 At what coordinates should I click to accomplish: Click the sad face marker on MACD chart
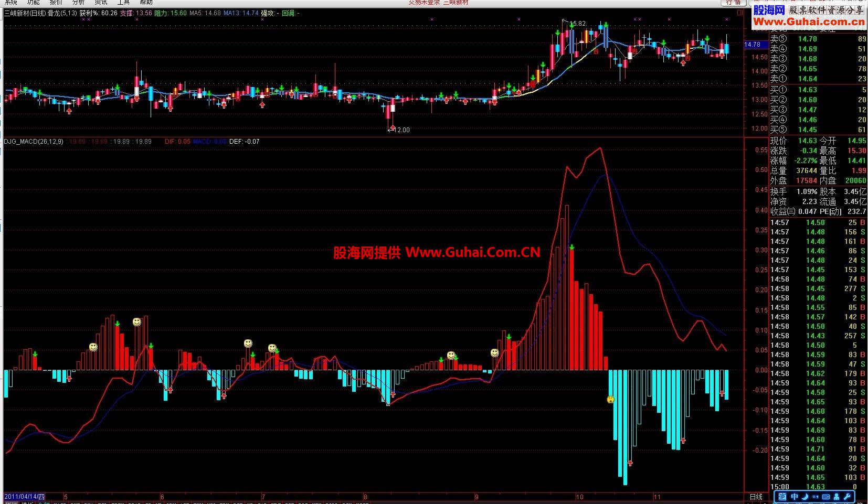click(x=610, y=399)
